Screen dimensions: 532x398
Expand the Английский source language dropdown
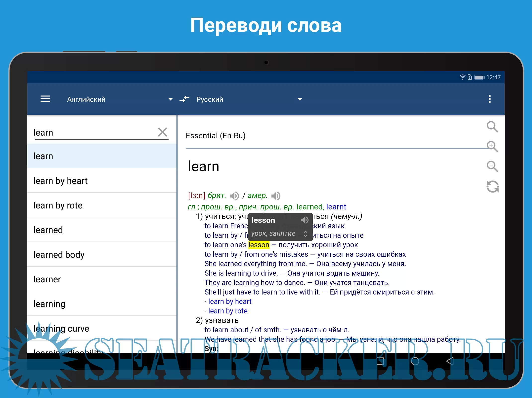pos(170,99)
